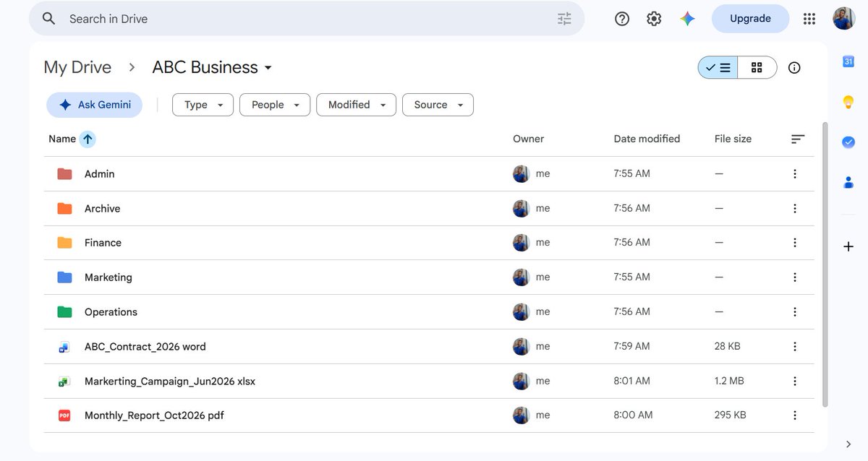Open more actions for Monthly_Report_Oct2026 pdf
This screenshot has width=868, height=461.
(x=795, y=415)
